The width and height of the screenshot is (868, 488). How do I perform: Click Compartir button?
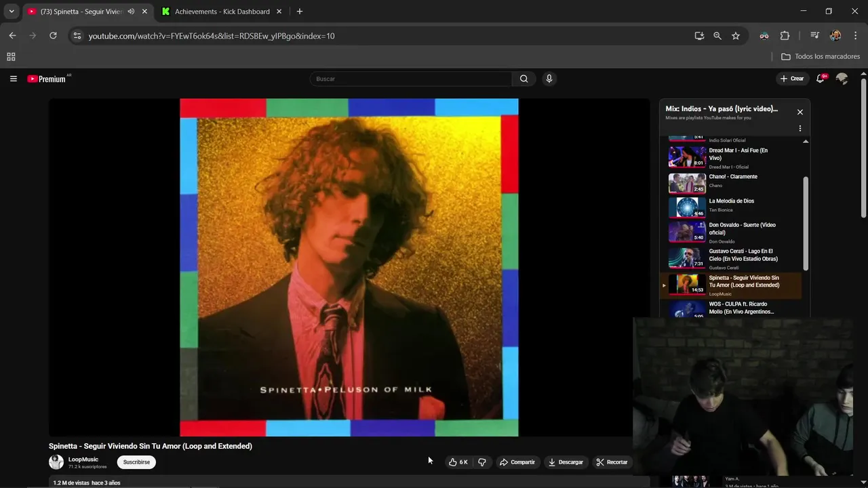(x=517, y=462)
